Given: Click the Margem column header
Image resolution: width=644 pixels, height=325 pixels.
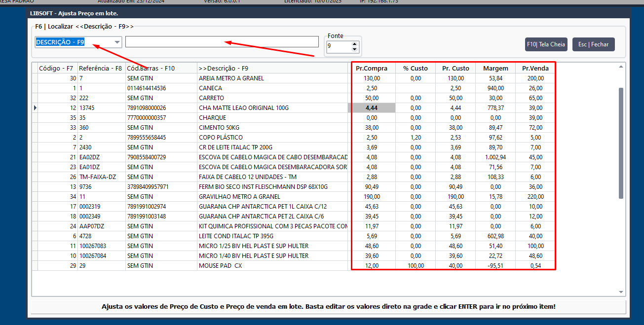Looking at the screenshot, I should click(496, 68).
